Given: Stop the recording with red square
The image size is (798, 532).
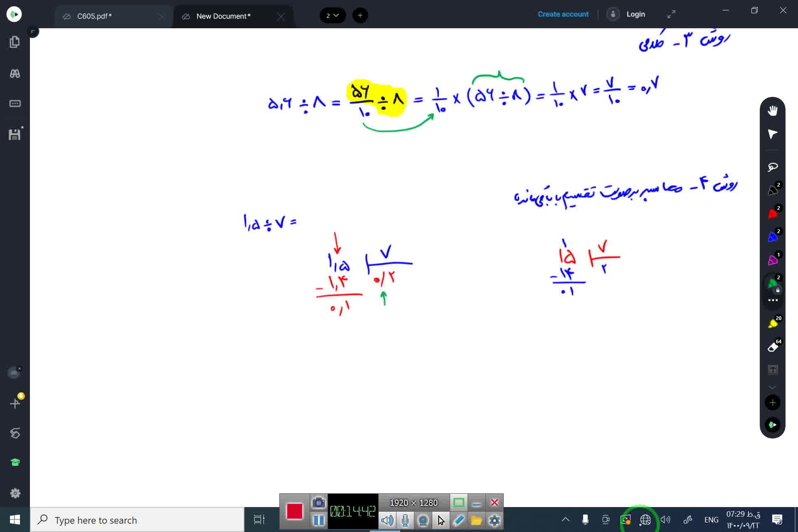Looking at the screenshot, I should 295,511.
